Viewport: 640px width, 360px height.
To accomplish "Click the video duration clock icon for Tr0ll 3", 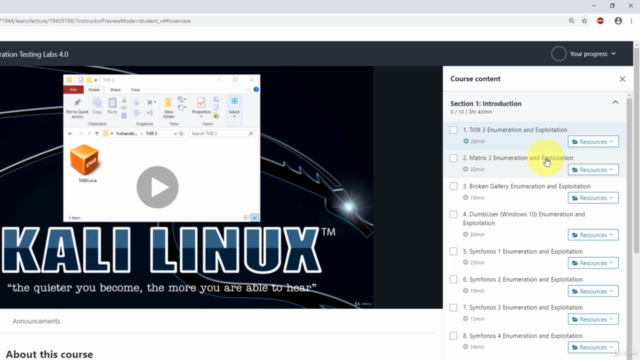I will pyautogui.click(x=466, y=141).
